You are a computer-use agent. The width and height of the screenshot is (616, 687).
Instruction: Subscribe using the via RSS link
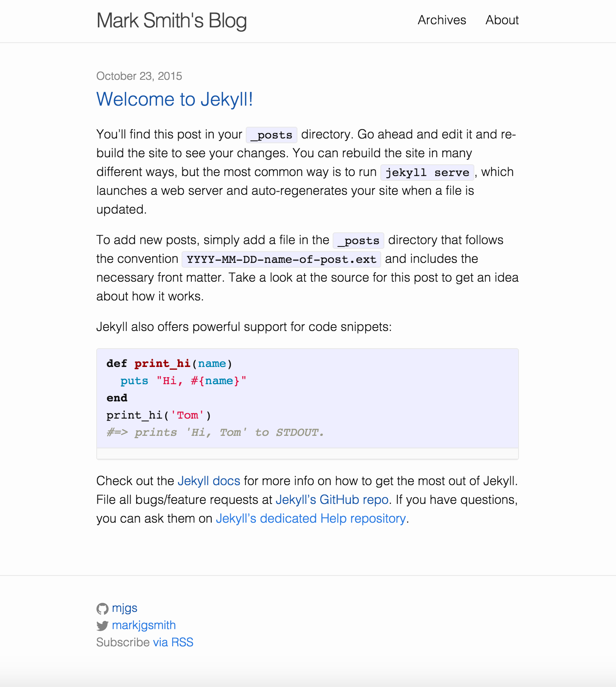click(173, 642)
